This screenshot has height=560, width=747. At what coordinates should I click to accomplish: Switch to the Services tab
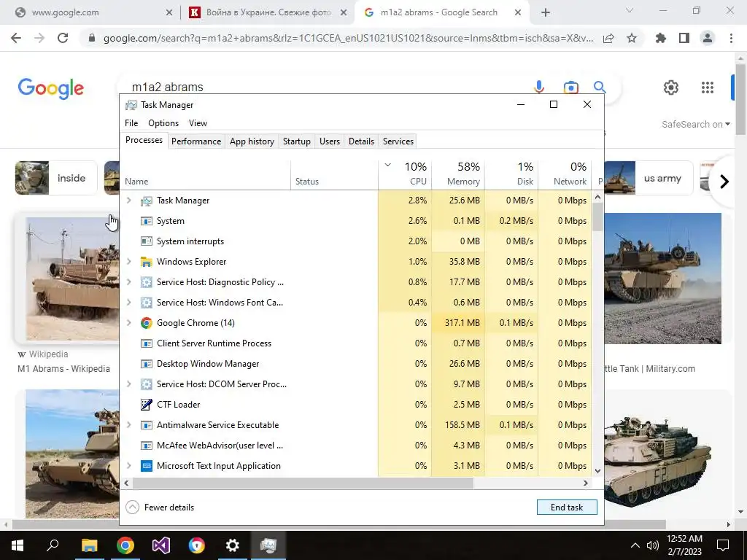click(398, 141)
